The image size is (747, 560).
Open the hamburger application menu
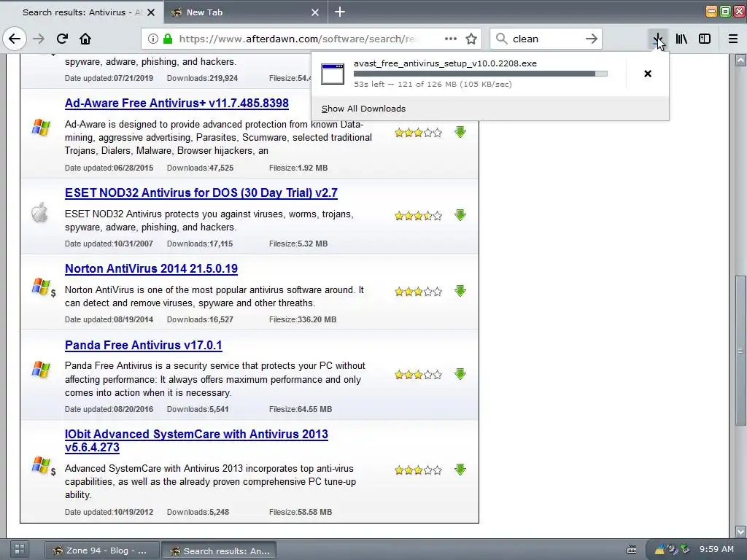(733, 39)
